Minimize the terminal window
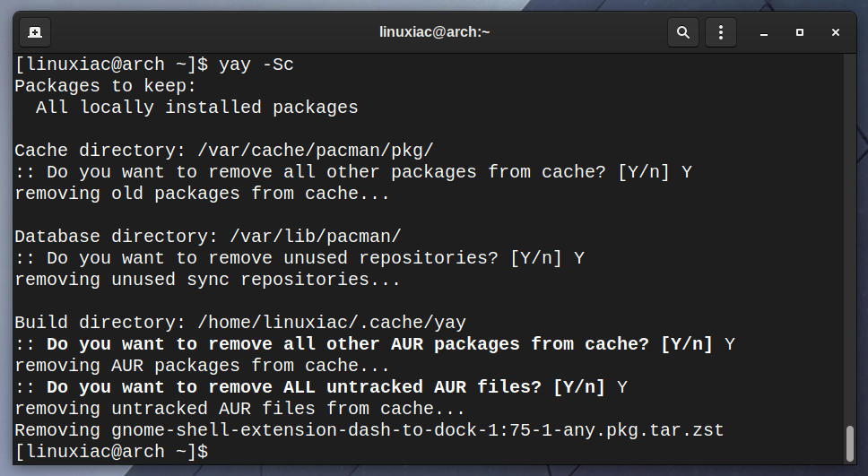The width and height of the screenshot is (868, 476). 764,32
